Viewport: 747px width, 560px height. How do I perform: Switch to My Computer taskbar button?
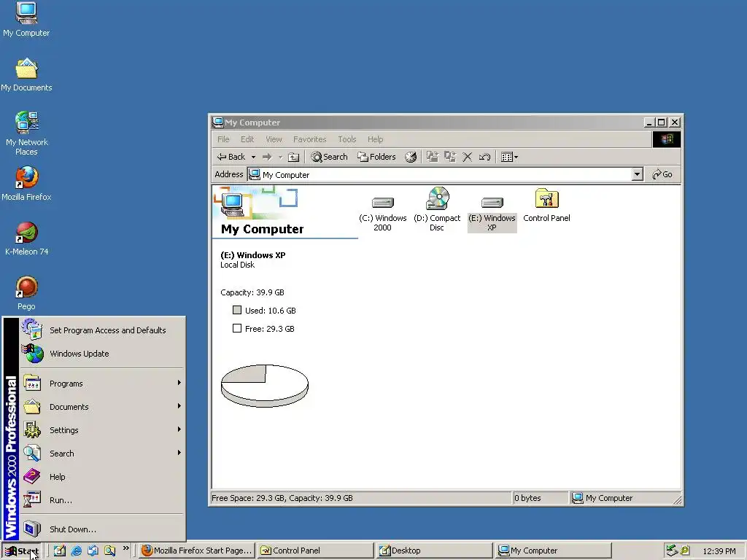tap(553, 551)
